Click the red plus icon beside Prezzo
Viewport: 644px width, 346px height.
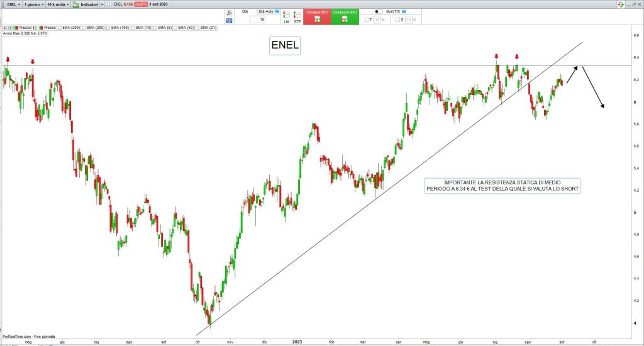coord(5,28)
